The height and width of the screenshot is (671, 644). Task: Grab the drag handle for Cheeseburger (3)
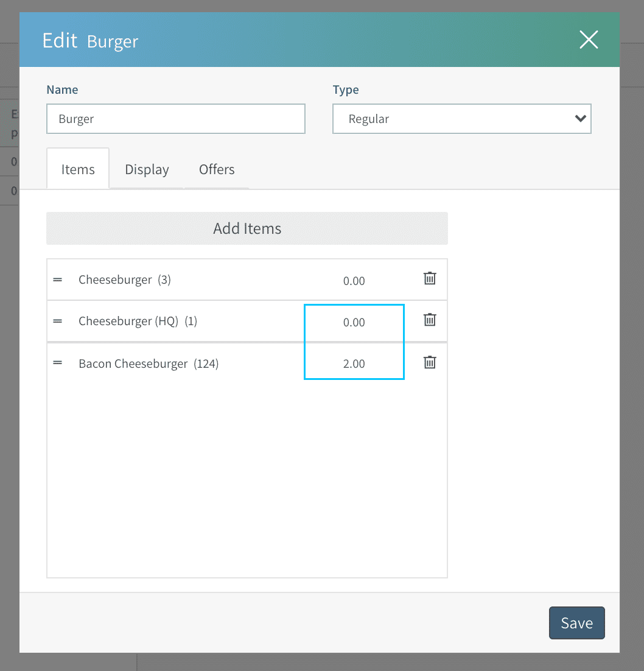[58, 279]
